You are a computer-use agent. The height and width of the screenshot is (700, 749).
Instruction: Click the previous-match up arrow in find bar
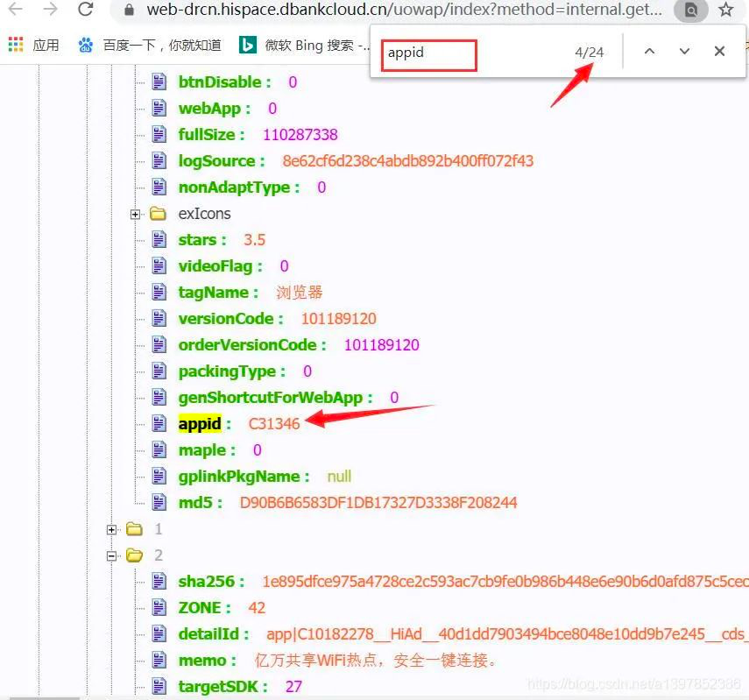(x=649, y=51)
